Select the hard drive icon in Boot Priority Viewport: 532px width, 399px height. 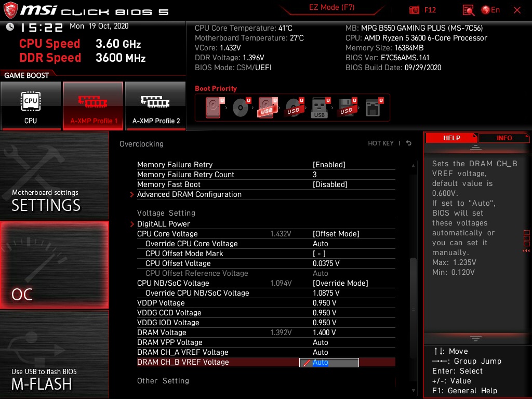pos(212,105)
